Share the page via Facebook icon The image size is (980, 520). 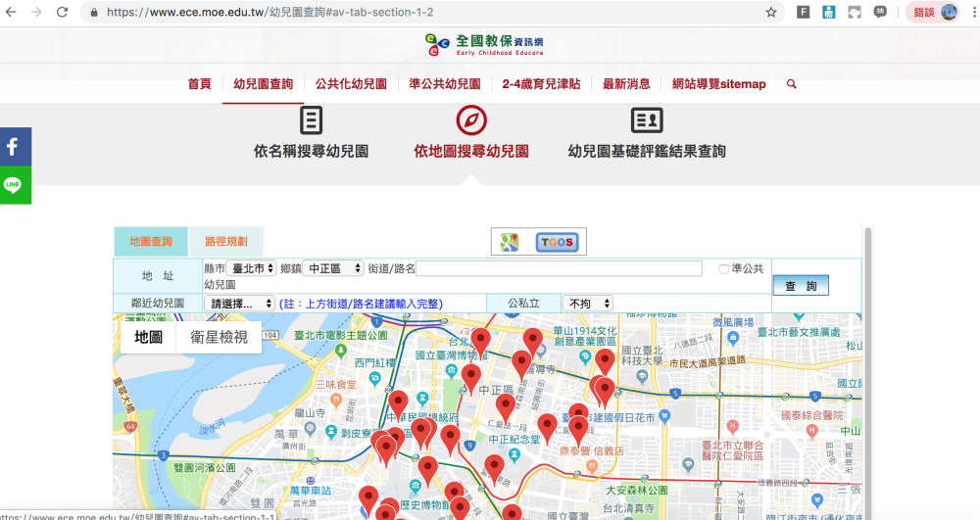(16, 147)
